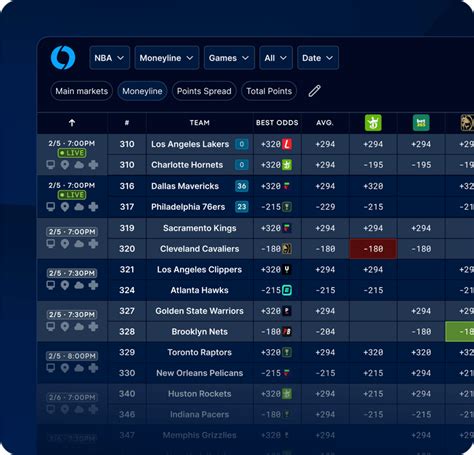Click -229 average odds for 76ers
This screenshot has width=474, height=455.
click(x=325, y=207)
